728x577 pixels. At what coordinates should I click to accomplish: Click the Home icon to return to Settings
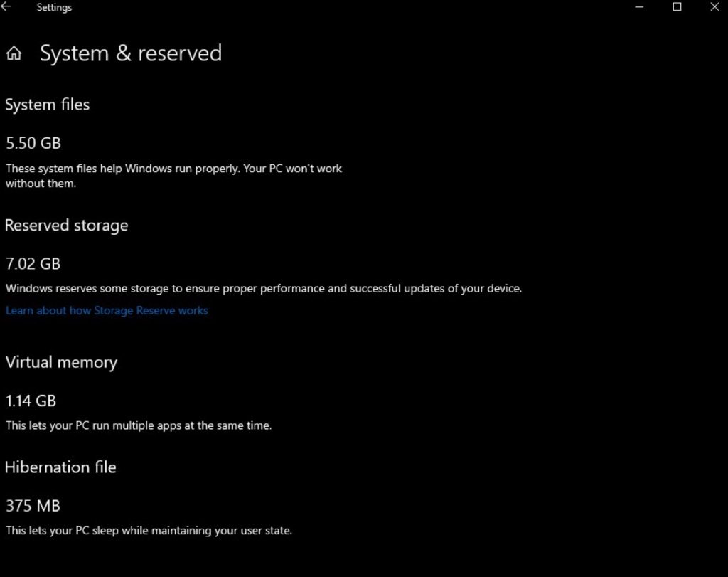pos(14,53)
